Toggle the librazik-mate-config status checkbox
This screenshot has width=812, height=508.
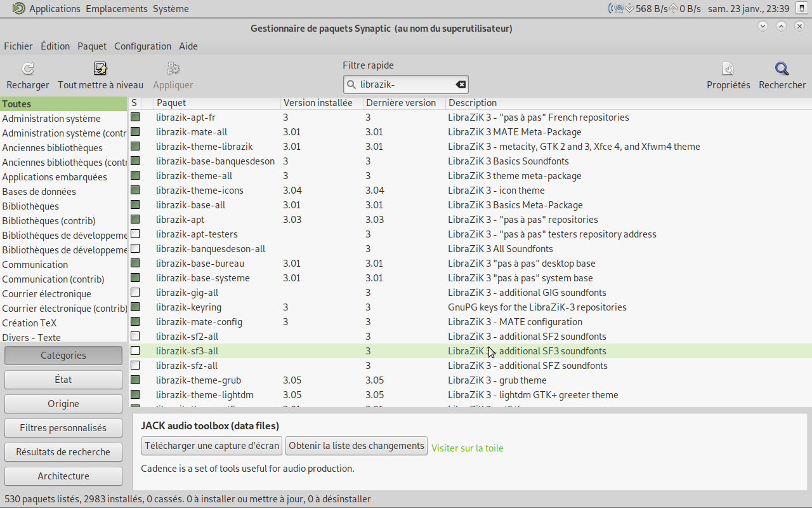click(x=135, y=321)
